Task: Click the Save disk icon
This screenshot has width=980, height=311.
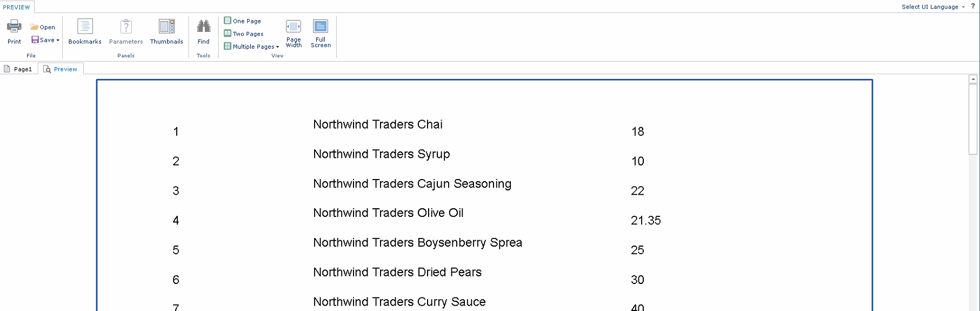Action: pos(35,39)
